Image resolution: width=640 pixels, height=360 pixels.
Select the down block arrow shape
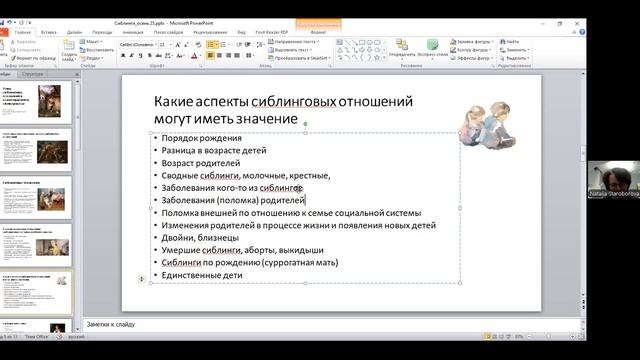(x=369, y=50)
